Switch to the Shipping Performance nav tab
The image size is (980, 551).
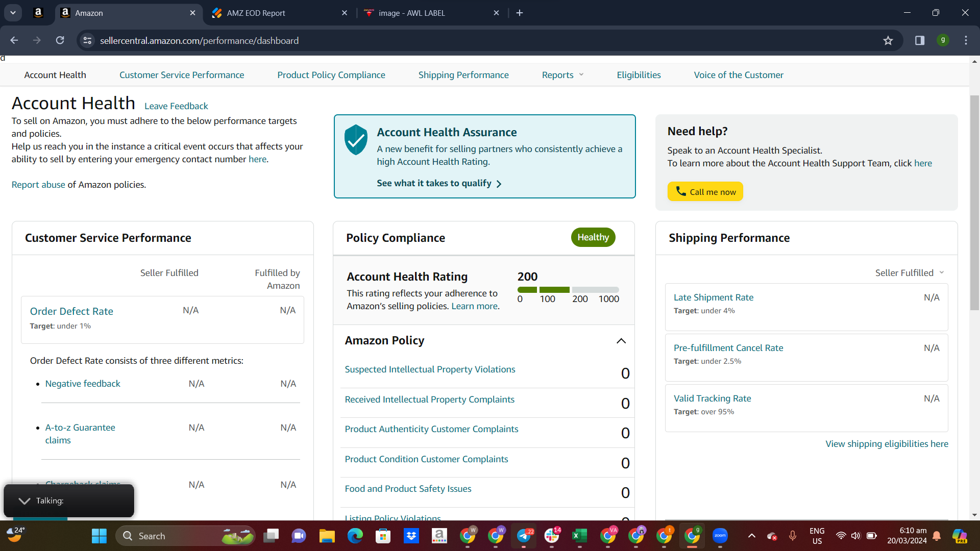pyautogui.click(x=463, y=75)
